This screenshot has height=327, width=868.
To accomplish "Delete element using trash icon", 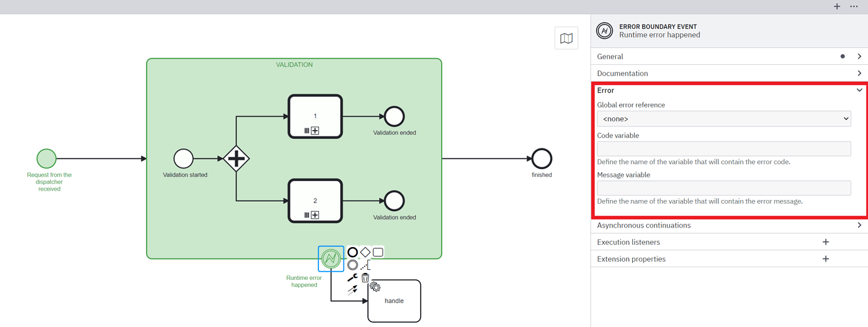I will 365,278.
